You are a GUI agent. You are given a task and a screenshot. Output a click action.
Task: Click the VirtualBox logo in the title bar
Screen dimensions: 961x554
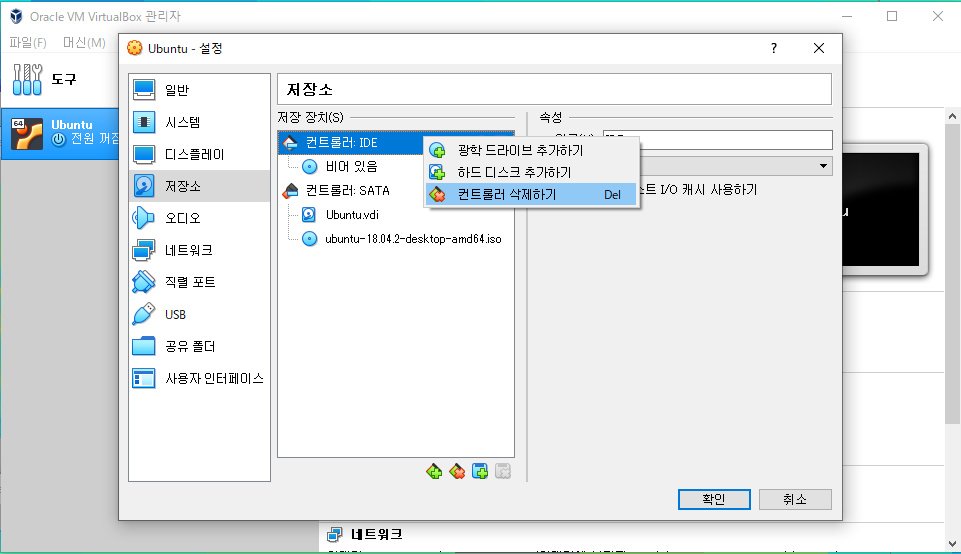pyautogui.click(x=17, y=17)
